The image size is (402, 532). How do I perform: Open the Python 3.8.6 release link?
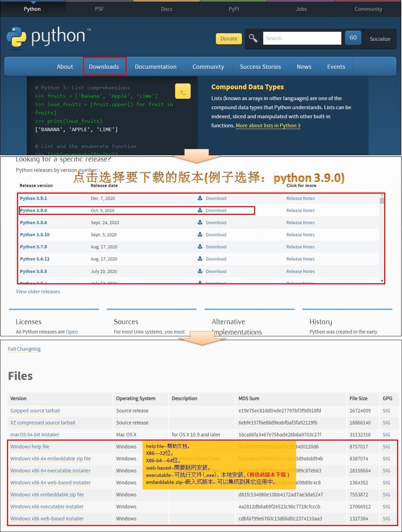[33, 223]
